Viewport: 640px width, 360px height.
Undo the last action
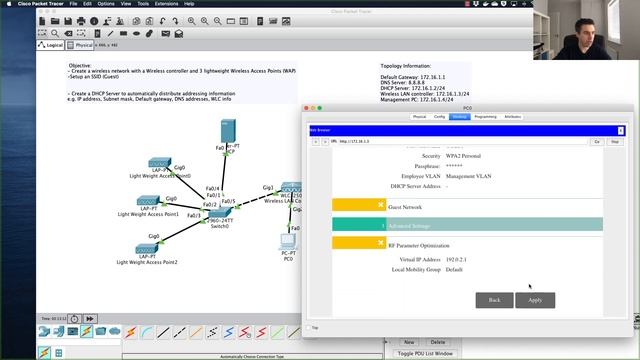pos(162,21)
